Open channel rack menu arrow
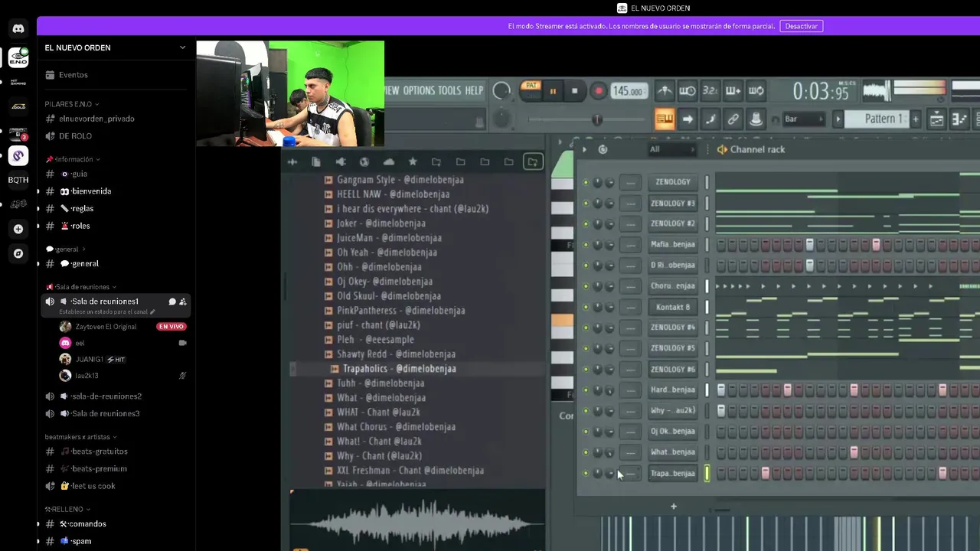 (x=585, y=149)
